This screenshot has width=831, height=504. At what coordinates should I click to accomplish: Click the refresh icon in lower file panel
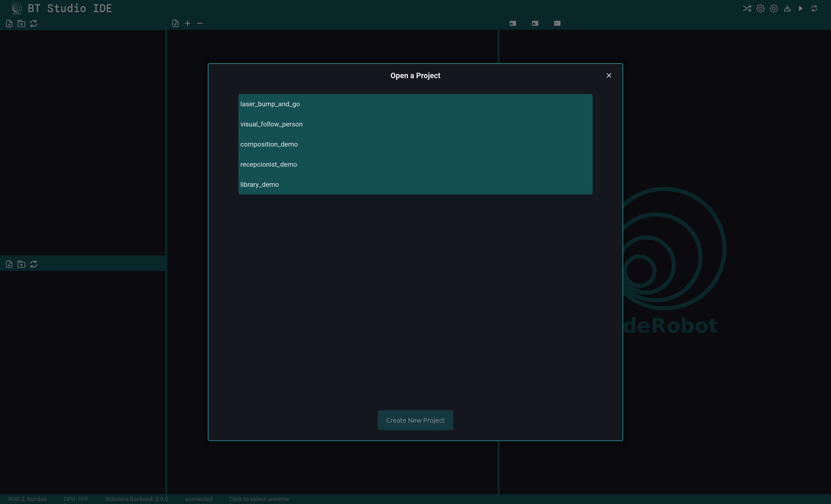click(34, 264)
